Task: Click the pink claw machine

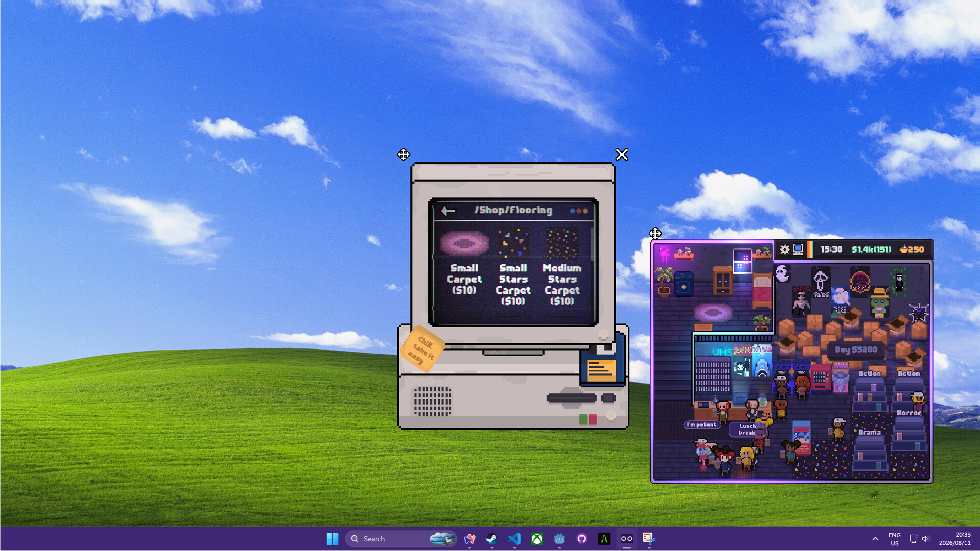Action: click(840, 379)
